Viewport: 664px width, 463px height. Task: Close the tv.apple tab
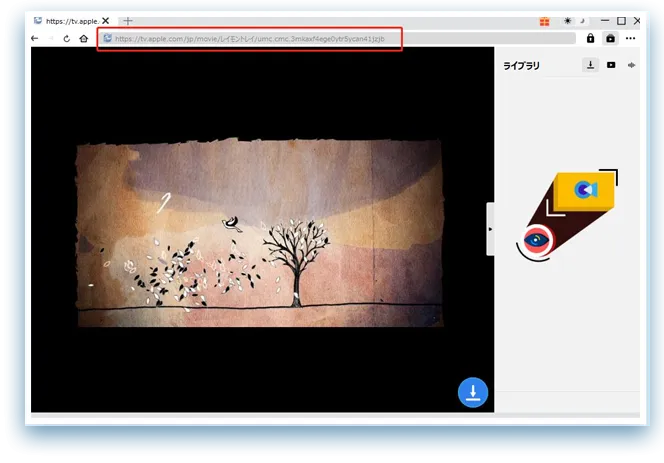[x=106, y=21]
